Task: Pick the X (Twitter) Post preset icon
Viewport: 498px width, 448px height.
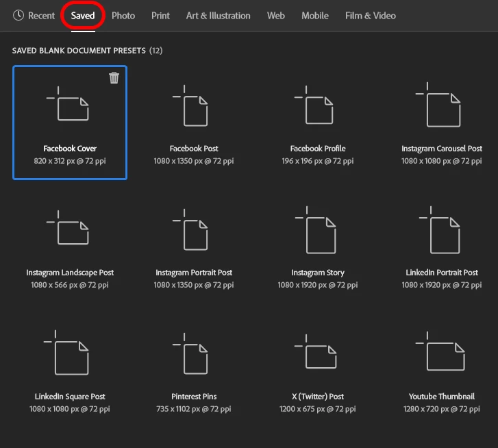Action: tap(315, 351)
